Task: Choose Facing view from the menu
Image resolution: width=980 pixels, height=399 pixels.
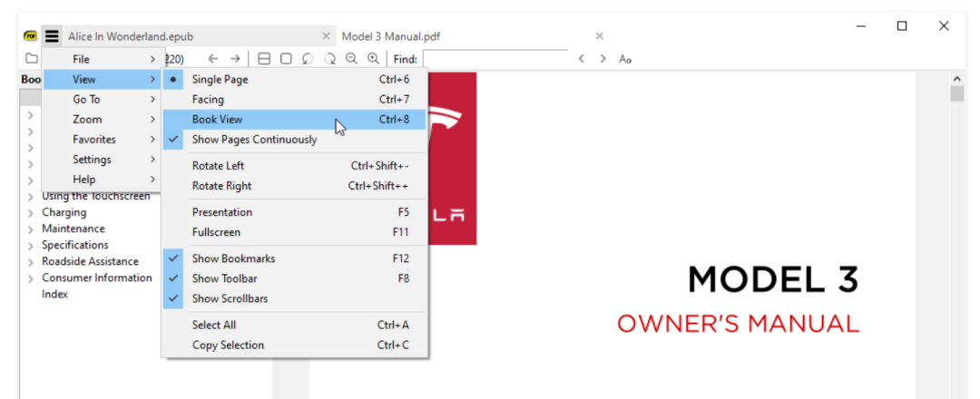Action: [x=294, y=99]
